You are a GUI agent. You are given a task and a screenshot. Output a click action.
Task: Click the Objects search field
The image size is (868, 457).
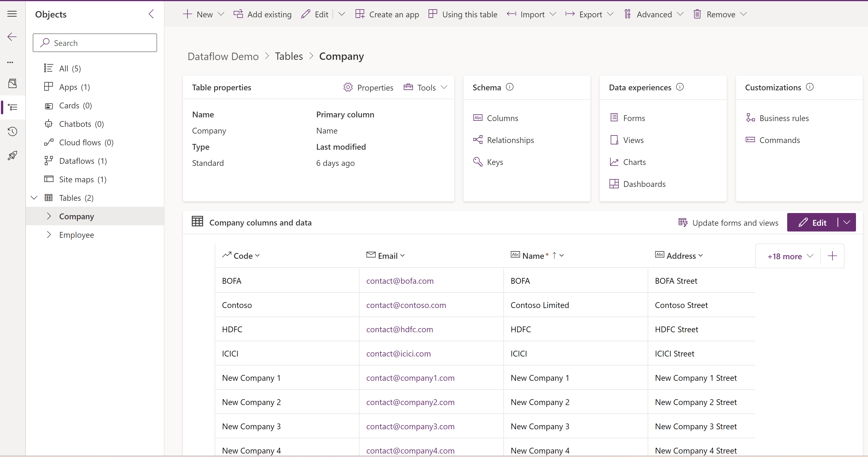pos(95,43)
